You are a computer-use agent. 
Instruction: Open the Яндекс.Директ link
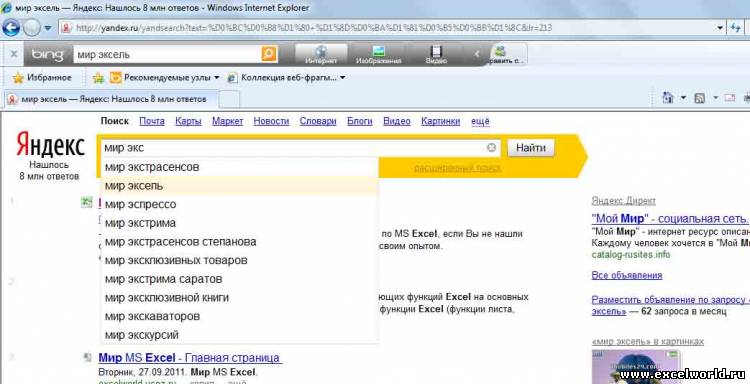pos(623,201)
